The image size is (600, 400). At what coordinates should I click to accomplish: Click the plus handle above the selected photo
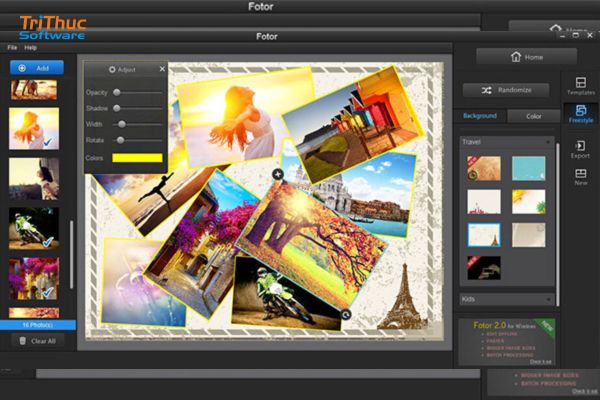click(x=277, y=174)
